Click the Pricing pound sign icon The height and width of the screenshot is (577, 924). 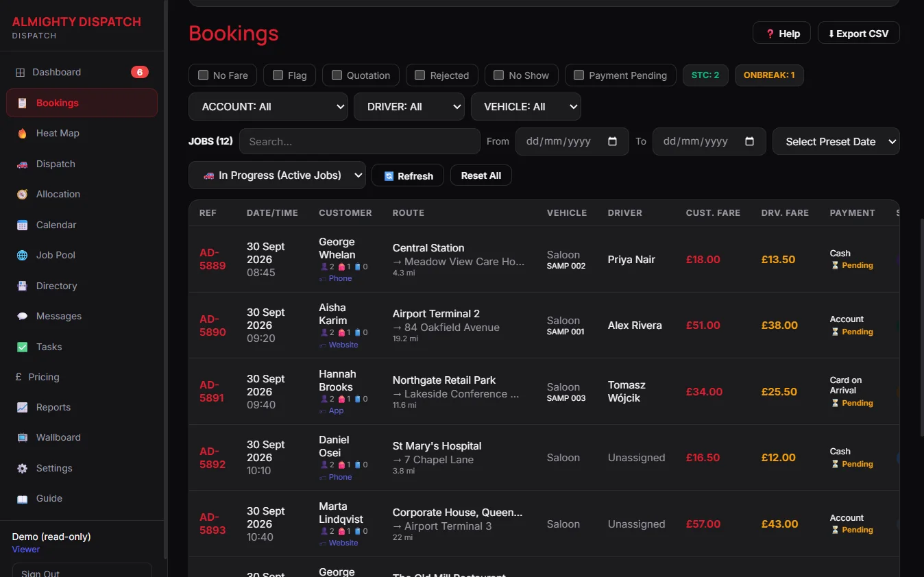pyautogui.click(x=19, y=377)
